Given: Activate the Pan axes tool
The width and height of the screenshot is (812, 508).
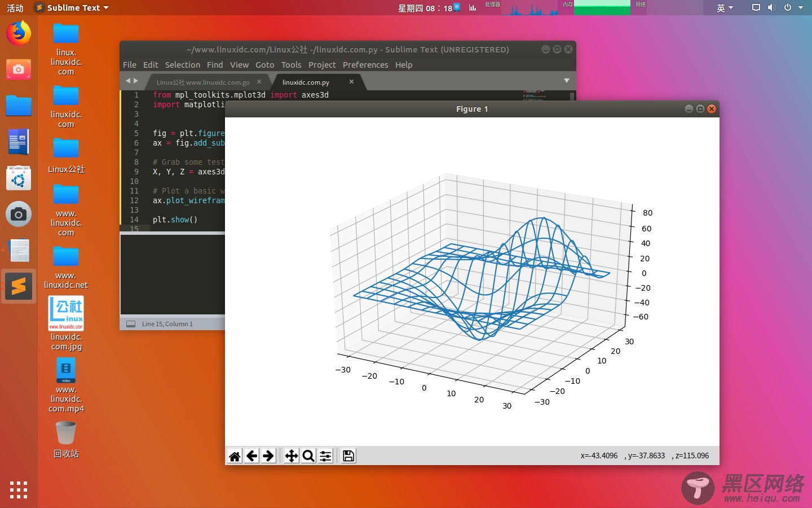Looking at the screenshot, I should tap(292, 456).
